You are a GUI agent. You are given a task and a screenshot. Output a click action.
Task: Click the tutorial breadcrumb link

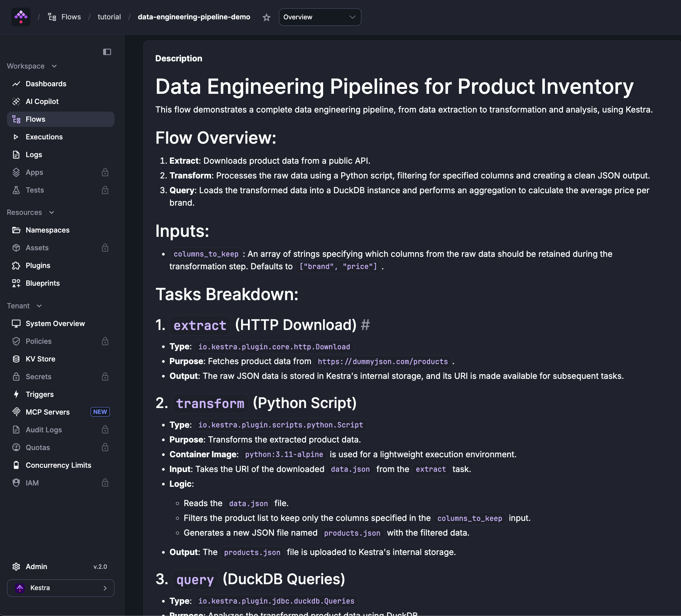109,17
